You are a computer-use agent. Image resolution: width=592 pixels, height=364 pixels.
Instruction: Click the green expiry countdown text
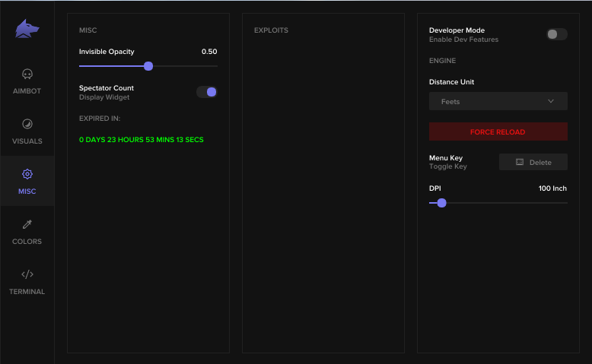[142, 140]
